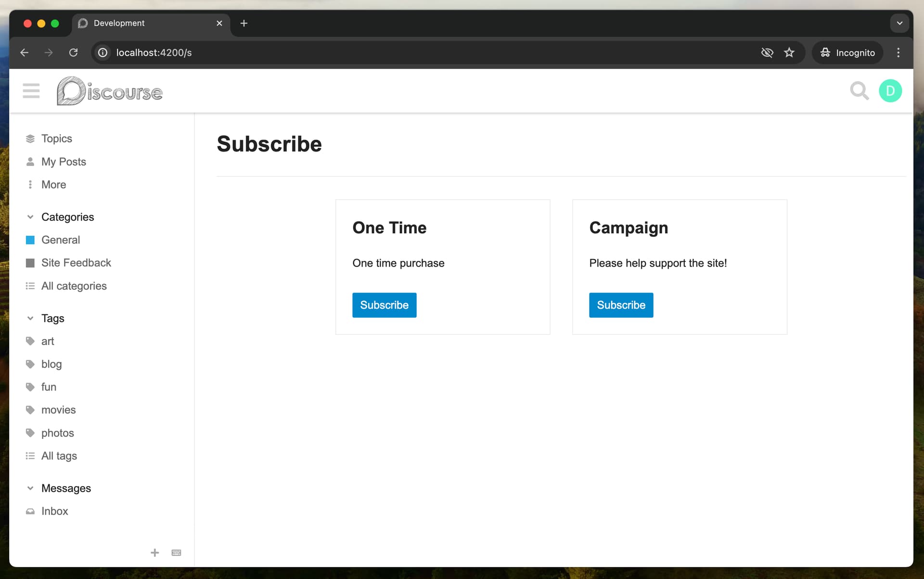Collapse the Messages section

30,488
